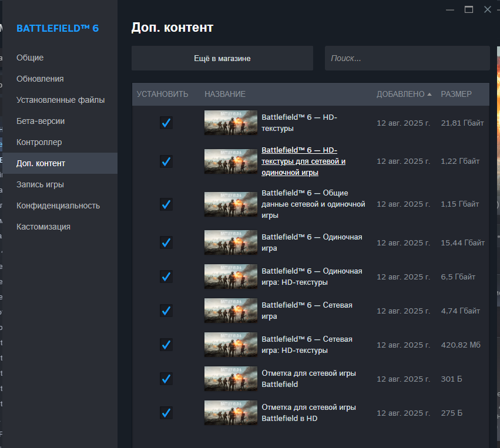Toggle checkbox for Отметка для сетевой игры Battlefield в HD
This screenshot has height=448, width=500.
coord(166,413)
